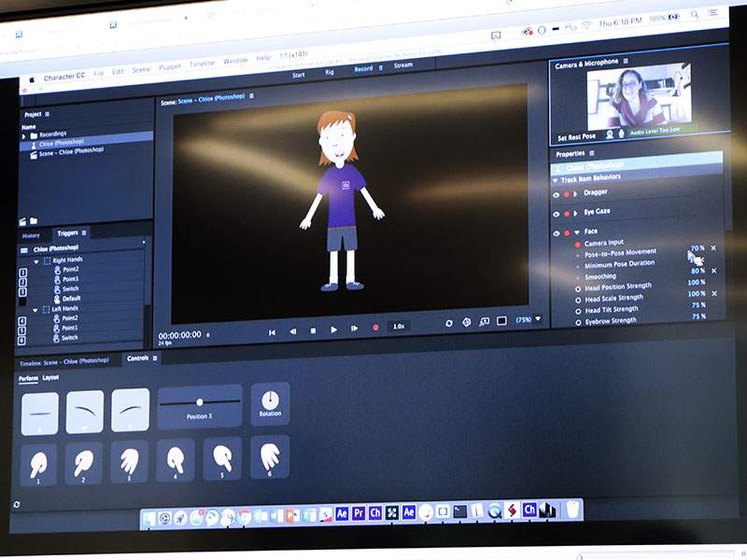Open the Scene panel menu icon
The height and width of the screenshot is (560, 747).
(x=251, y=96)
